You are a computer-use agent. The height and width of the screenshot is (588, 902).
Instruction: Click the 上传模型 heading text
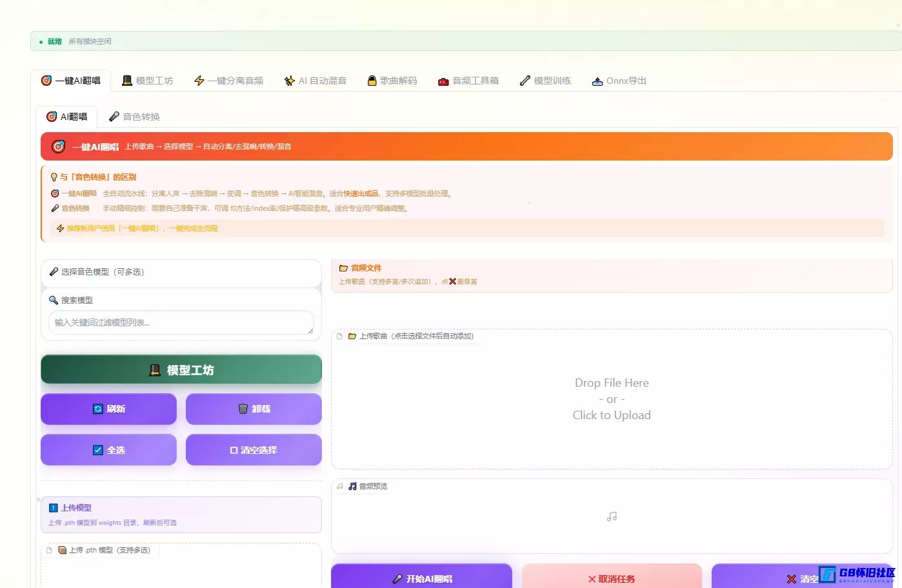(x=76, y=508)
